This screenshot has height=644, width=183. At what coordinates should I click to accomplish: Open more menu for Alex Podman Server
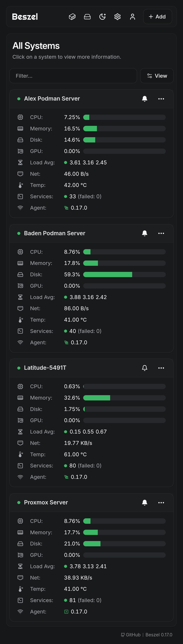(161, 99)
